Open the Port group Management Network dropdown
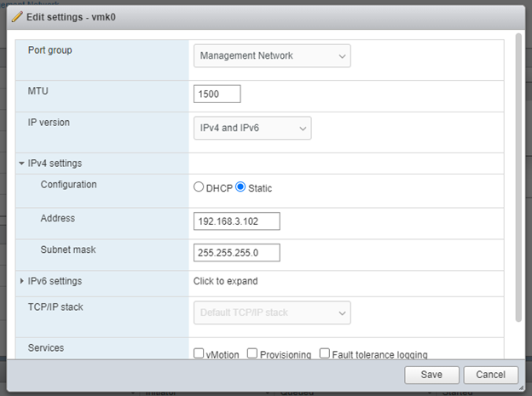Screen dimensions: 532x396 click(272, 55)
